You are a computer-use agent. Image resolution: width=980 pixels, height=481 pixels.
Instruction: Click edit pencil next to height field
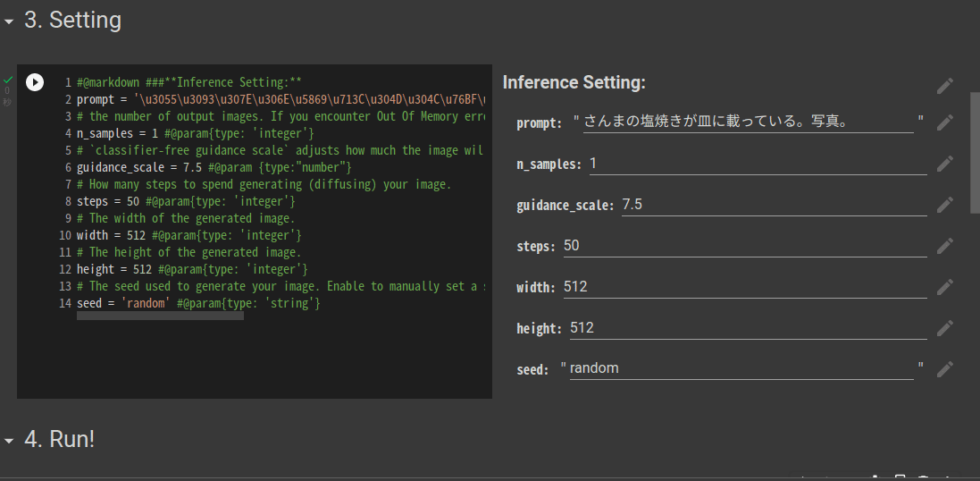[x=945, y=328]
